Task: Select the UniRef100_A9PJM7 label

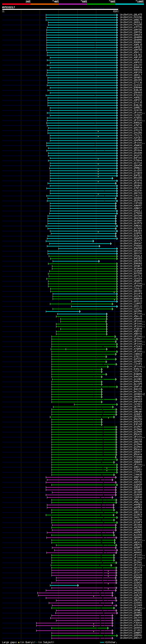Action: pos(131,57)
